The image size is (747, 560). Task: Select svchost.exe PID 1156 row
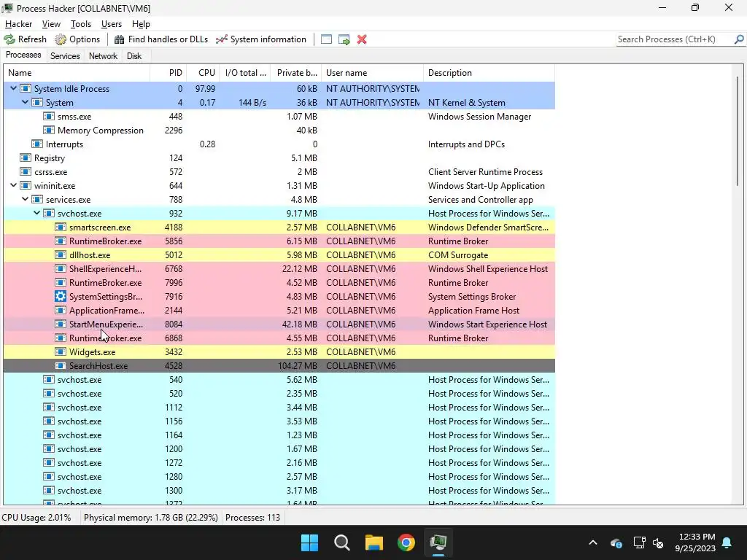(279, 421)
